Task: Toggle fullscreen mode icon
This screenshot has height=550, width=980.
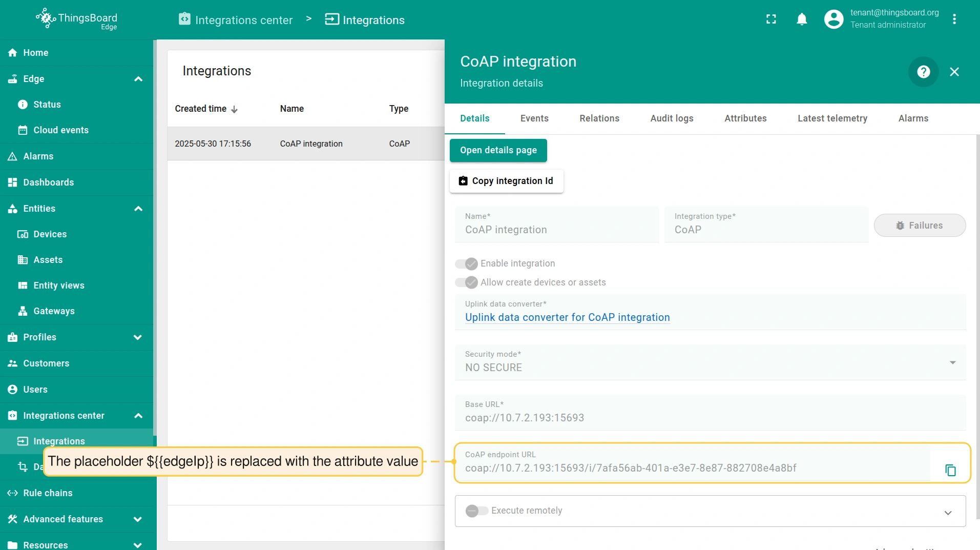Action: (x=771, y=19)
